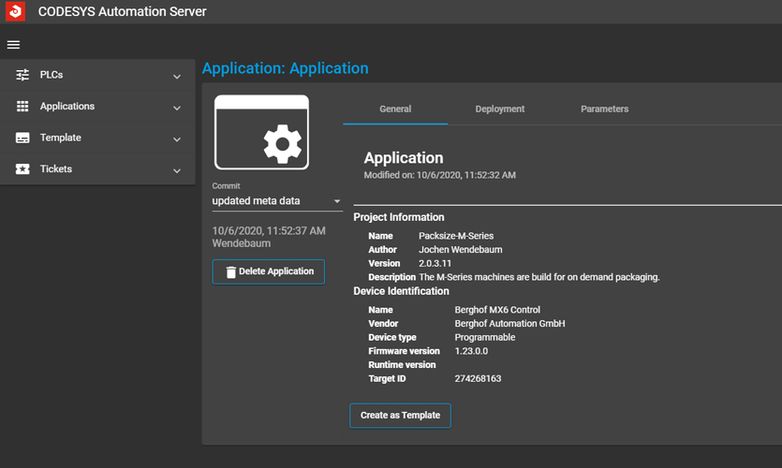Screen dimensions: 782x468
Task: Click device type 'Programmable'
Action: (485, 337)
